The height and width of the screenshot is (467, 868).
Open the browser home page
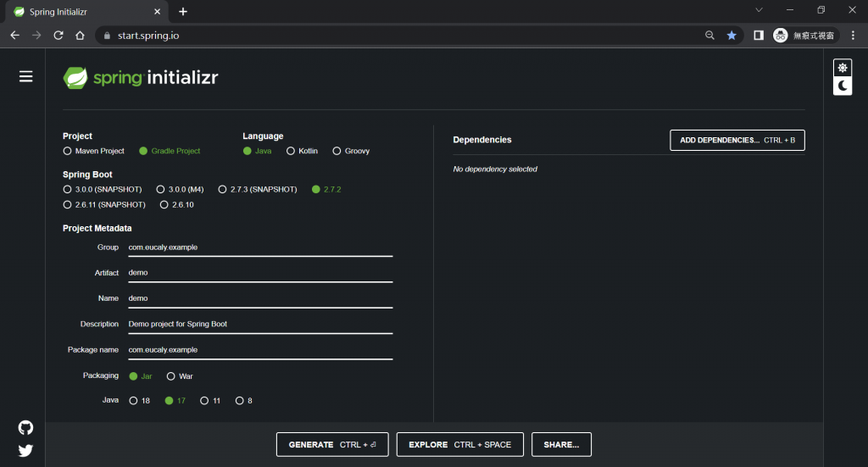(x=80, y=36)
